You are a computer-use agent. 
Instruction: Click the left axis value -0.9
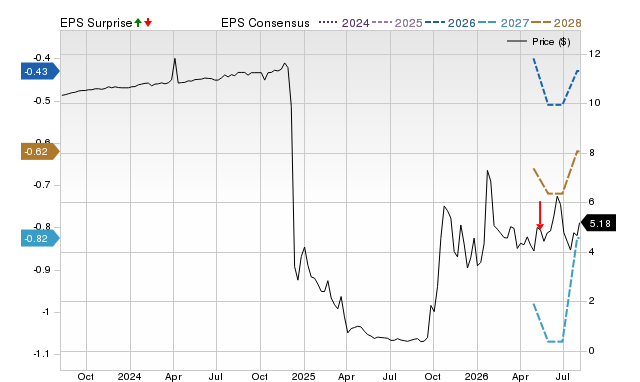click(42, 270)
